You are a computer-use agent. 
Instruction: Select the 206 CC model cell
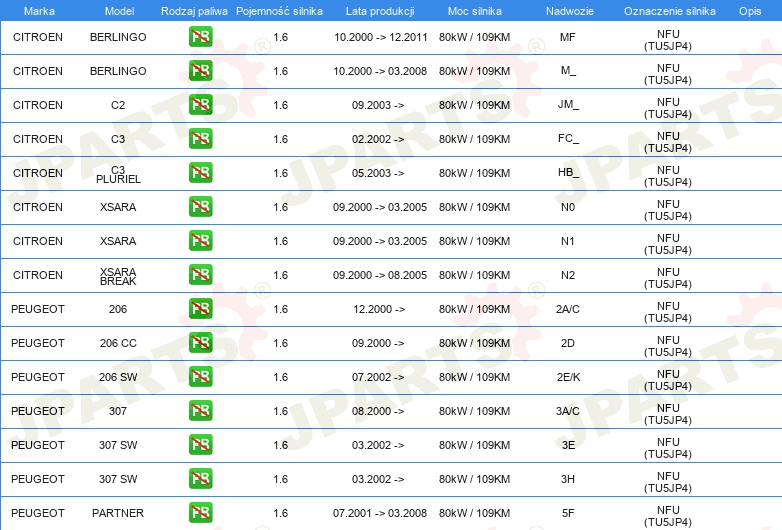[118, 343]
